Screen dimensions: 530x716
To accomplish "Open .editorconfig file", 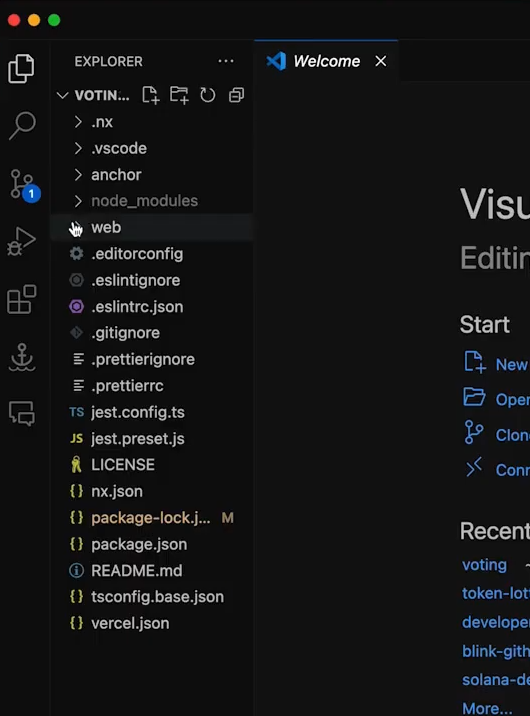I will coord(151,254).
